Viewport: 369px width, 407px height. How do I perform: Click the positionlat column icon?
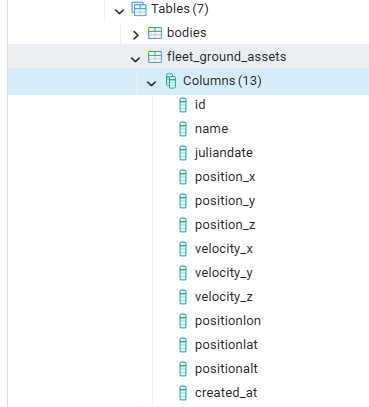point(183,345)
